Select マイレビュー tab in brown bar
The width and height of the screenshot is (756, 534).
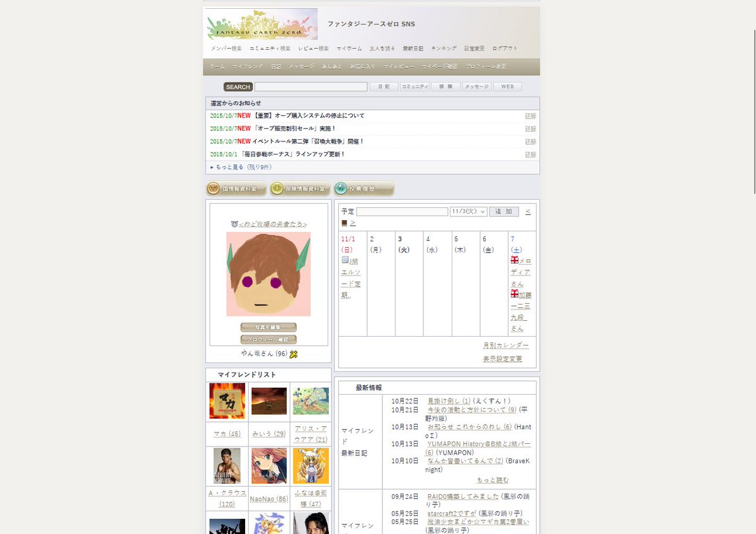[399, 67]
